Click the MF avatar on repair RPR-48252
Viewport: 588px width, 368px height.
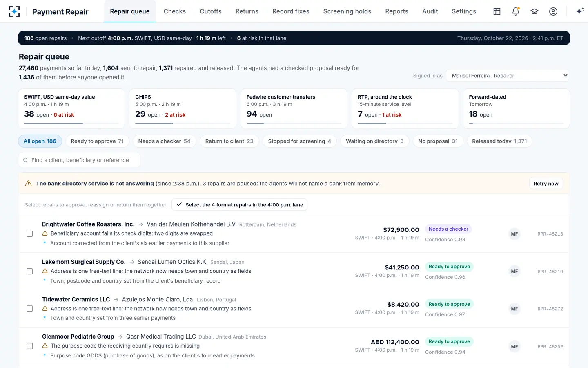(514, 346)
